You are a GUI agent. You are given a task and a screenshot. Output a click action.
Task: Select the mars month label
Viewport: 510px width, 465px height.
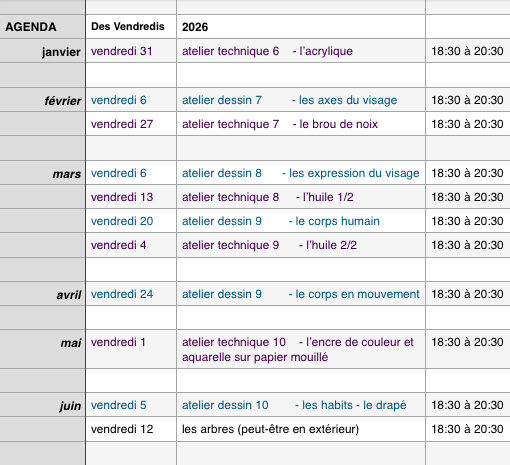[x=42, y=173]
